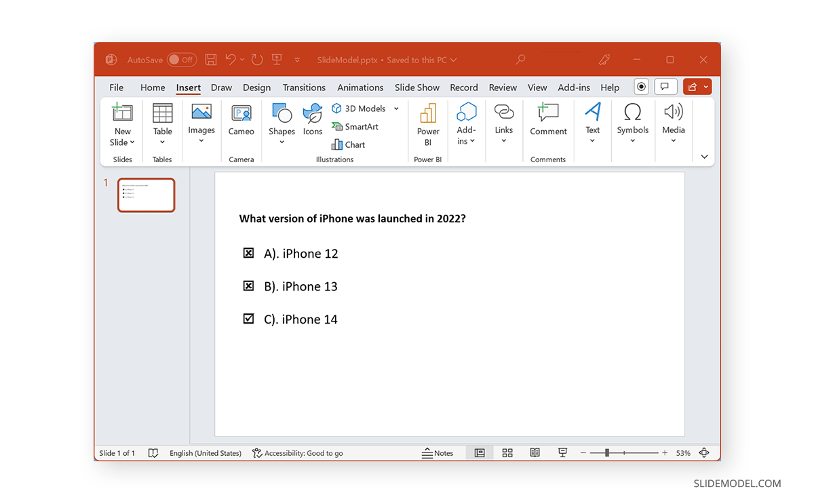
Task: Insert 3D Models
Action: click(x=359, y=109)
